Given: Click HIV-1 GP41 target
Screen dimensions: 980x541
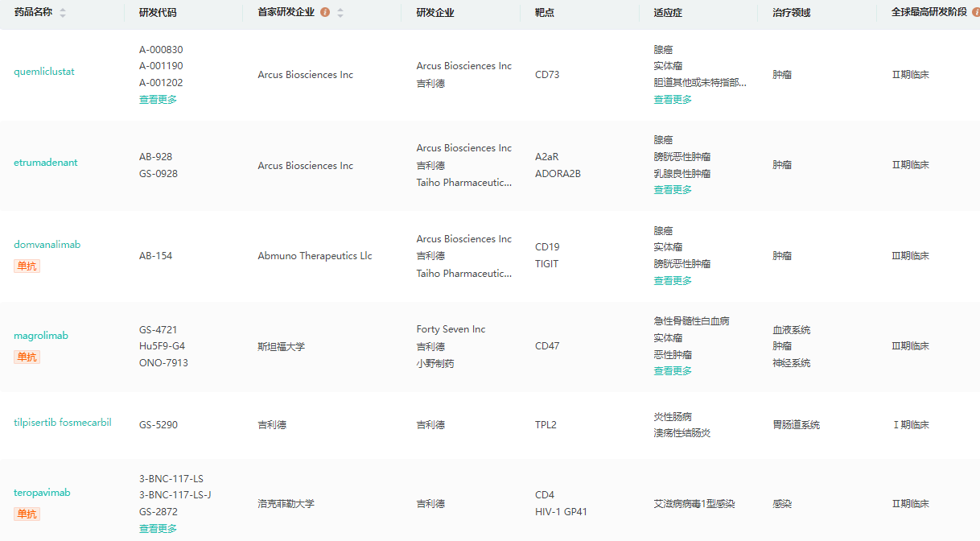Looking at the screenshot, I should point(561,512).
